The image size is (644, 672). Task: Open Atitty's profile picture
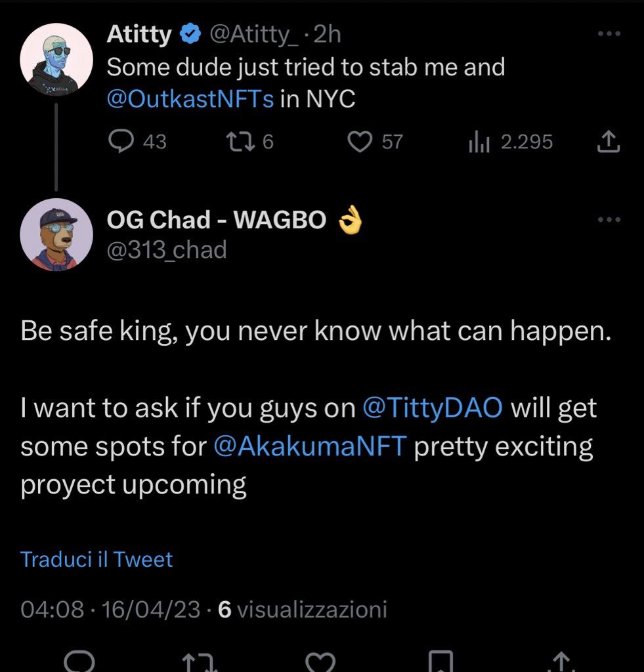click(x=56, y=60)
